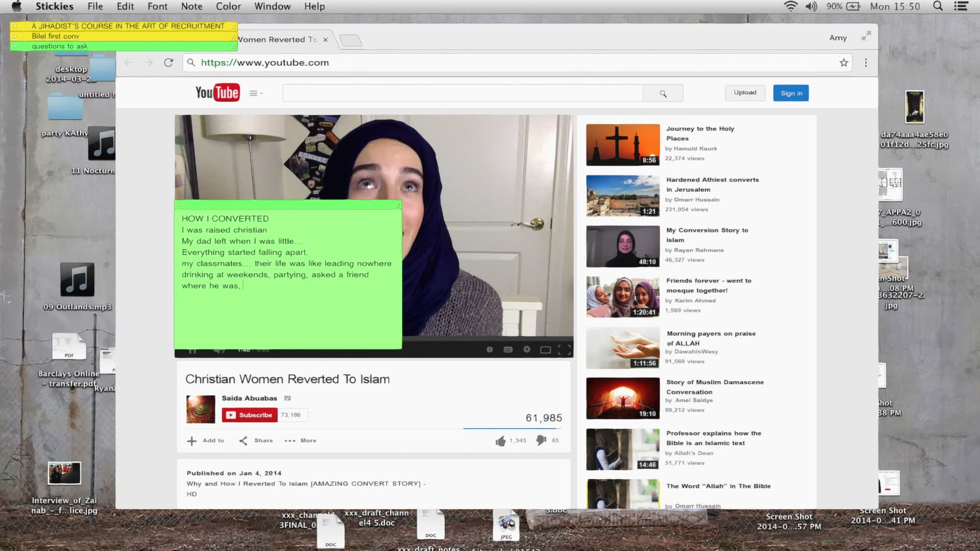980x551 pixels.
Task: Open the Saida Abuabas channel name link
Action: coord(249,398)
